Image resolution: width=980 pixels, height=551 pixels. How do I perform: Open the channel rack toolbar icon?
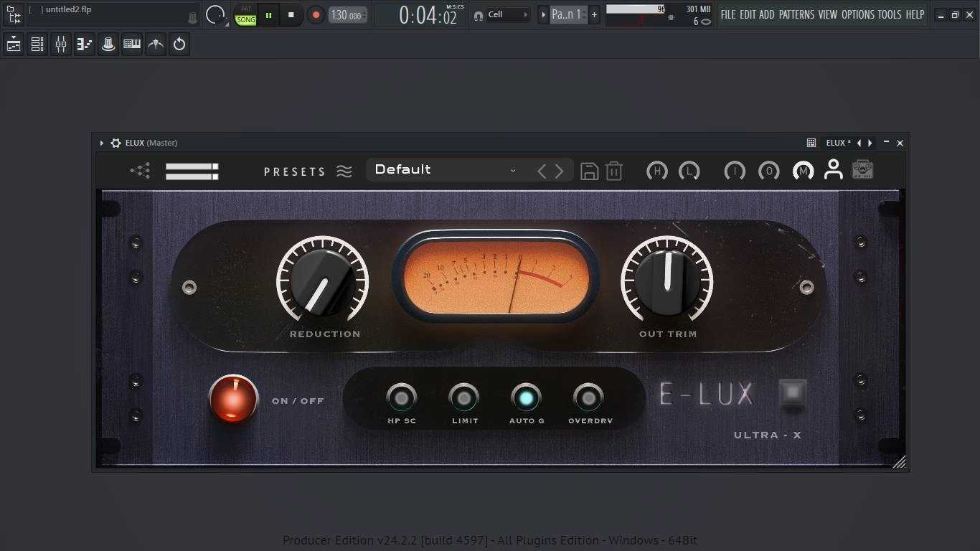pyautogui.click(x=37, y=44)
